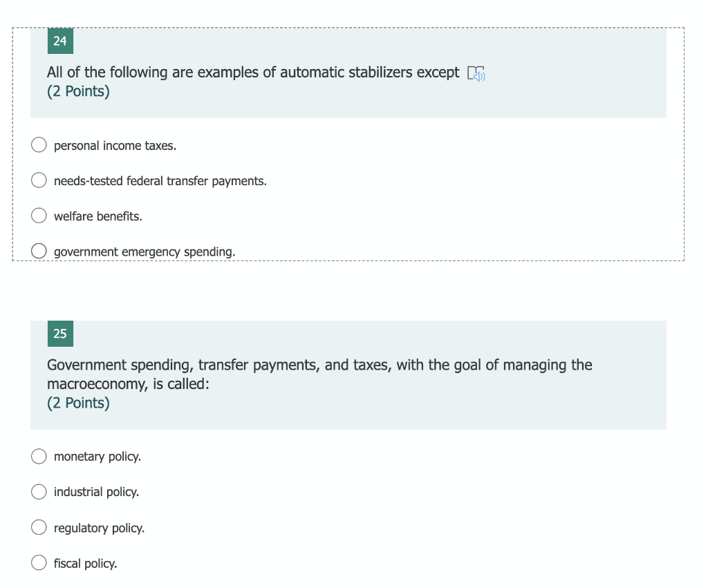
Task: Click the Government spending question text
Action: (319, 374)
